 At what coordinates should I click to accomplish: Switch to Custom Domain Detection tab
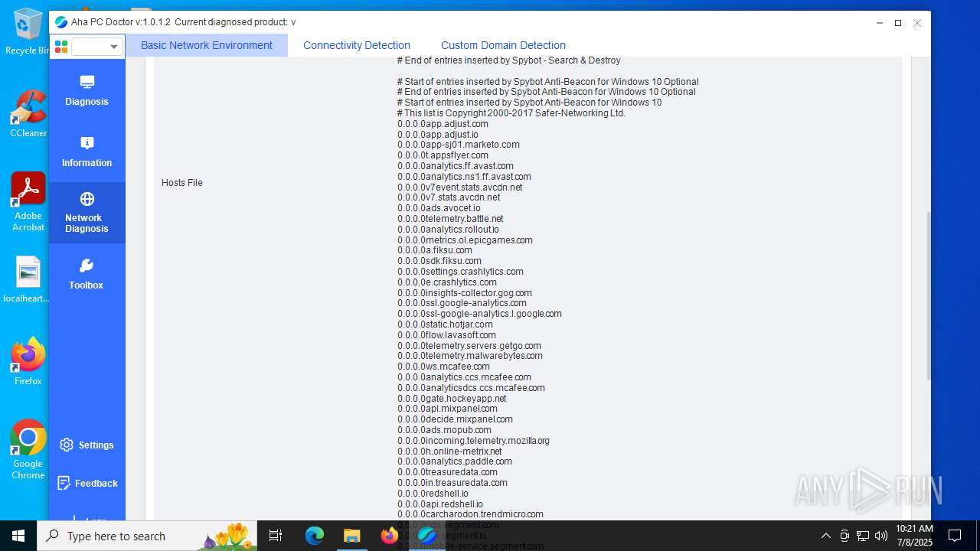click(x=503, y=45)
